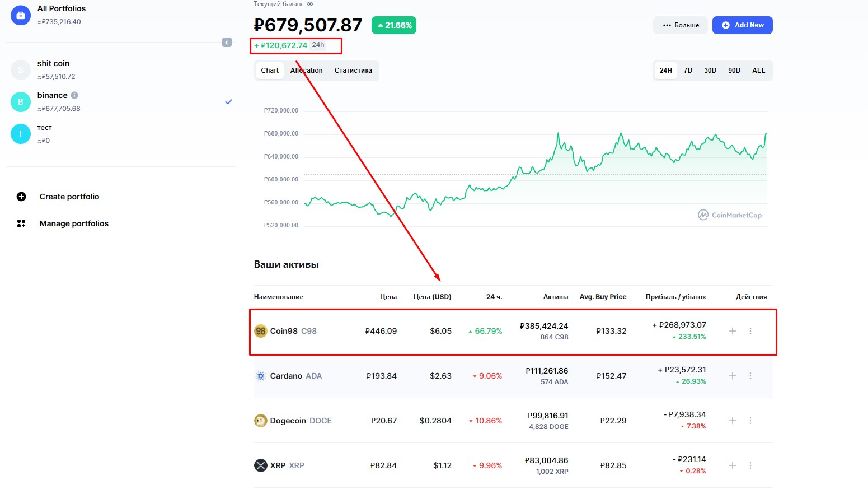The height and width of the screenshot is (494, 868).
Task: Click Create portfolio link
Action: [69, 197]
